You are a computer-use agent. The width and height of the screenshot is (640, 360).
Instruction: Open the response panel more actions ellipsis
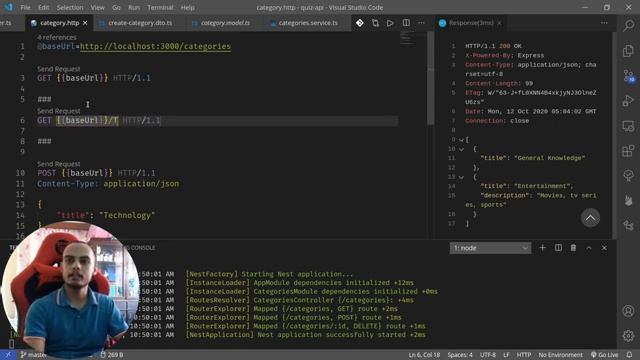pyautogui.click(x=604, y=23)
